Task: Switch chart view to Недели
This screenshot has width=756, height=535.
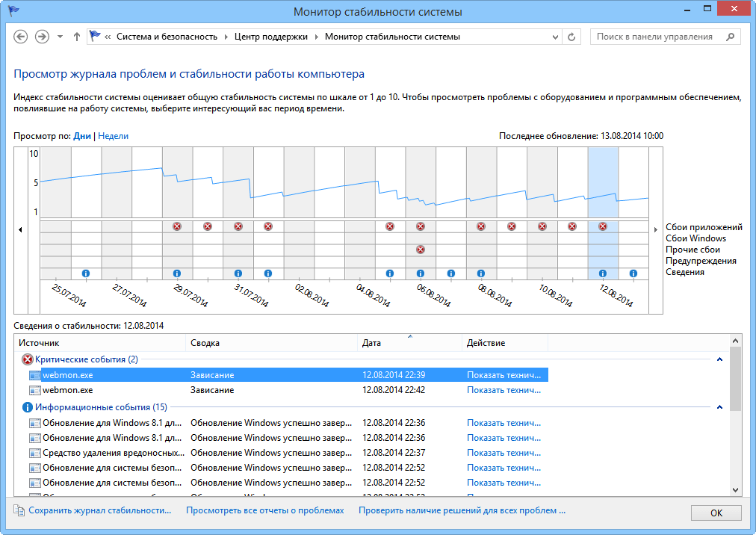Action: pos(114,136)
